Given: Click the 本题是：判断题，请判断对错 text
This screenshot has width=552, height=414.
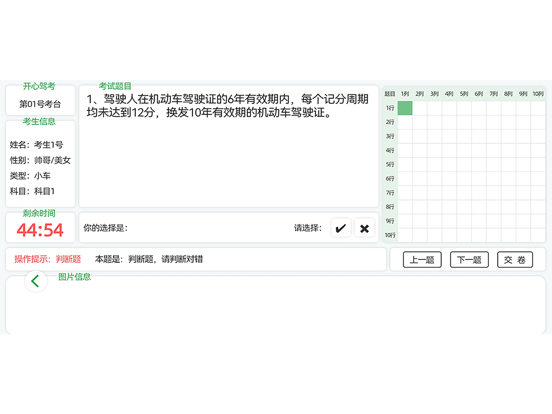Looking at the screenshot, I should click(149, 259).
